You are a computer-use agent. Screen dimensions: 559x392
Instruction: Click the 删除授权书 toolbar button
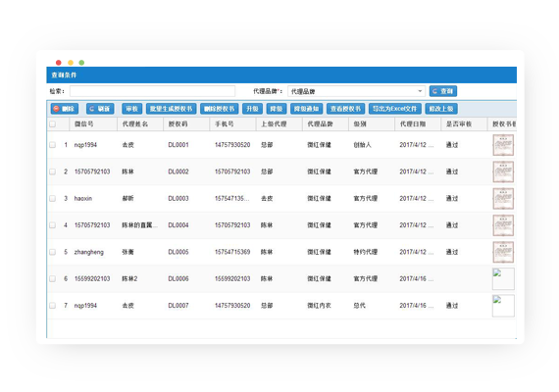220,109
